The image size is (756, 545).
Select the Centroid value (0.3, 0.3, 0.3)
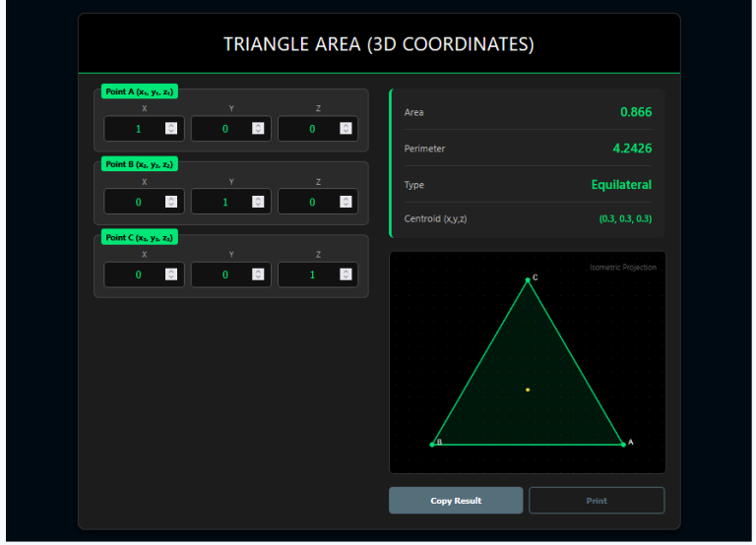tap(625, 218)
